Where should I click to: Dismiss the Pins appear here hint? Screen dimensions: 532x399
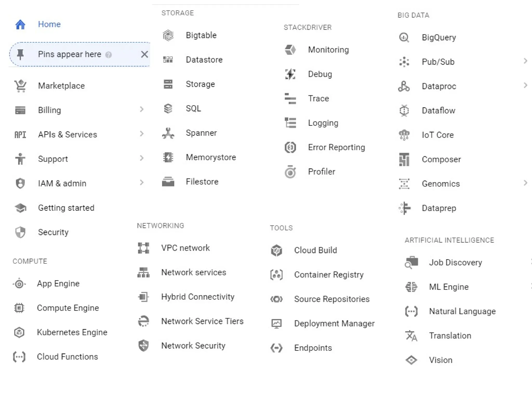144,54
